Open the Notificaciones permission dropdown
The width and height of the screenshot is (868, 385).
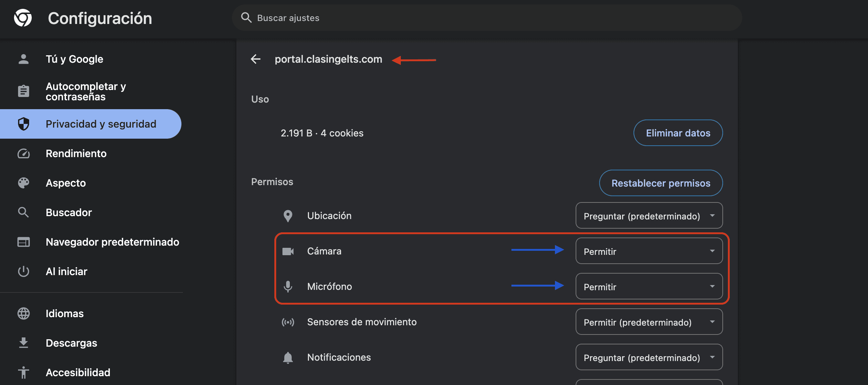[x=649, y=357]
